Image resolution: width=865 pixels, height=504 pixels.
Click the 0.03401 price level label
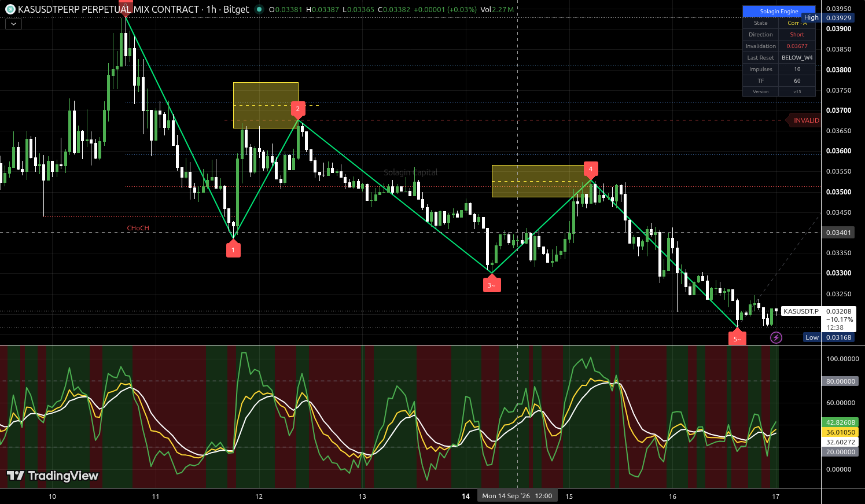click(838, 233)
